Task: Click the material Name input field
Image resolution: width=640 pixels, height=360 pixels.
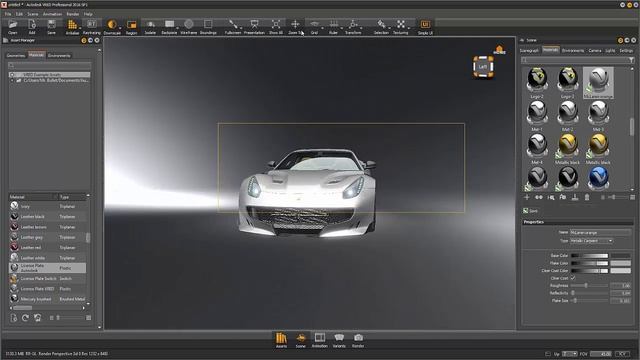Action: 600,233
